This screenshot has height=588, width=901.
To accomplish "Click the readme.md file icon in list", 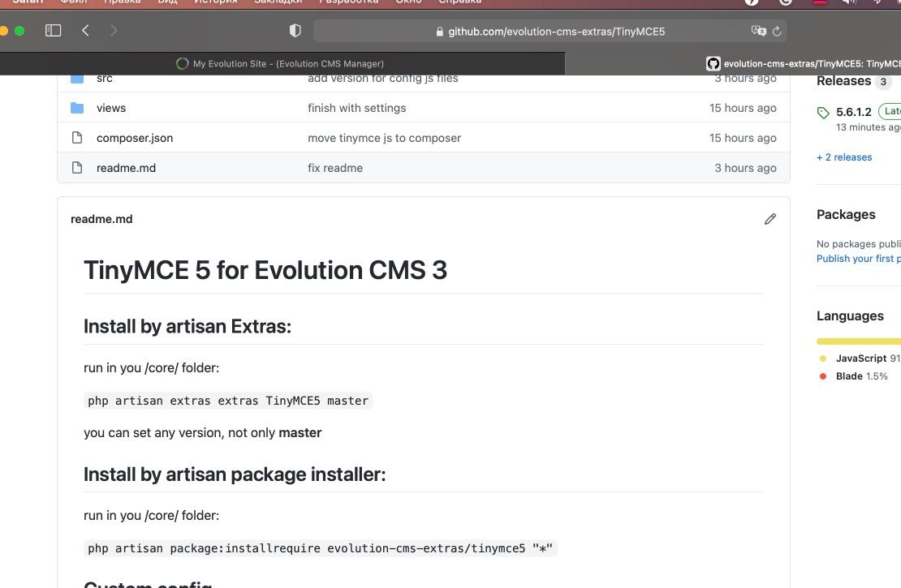I will pos(77,167).
